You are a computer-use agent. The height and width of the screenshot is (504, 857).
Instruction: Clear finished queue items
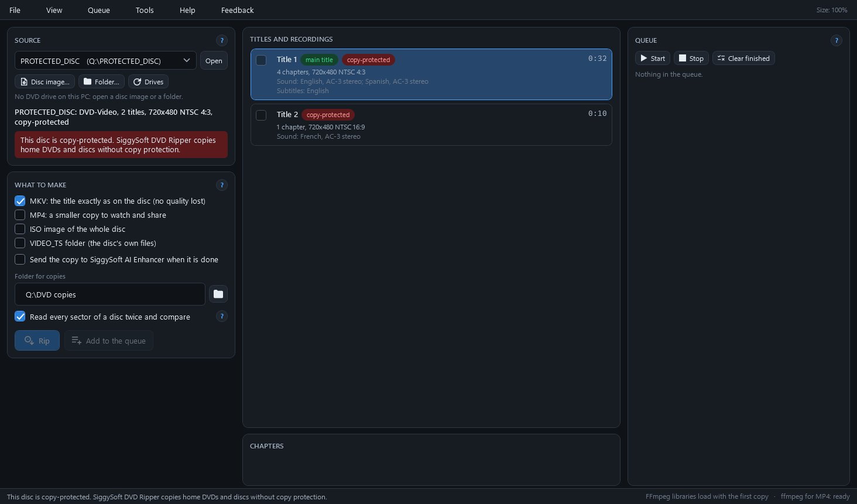click(x=743, y=59)
